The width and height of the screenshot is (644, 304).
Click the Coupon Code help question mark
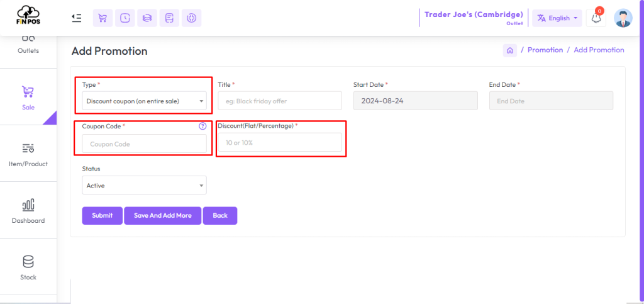pyautogui.click(x=202, y=126)
